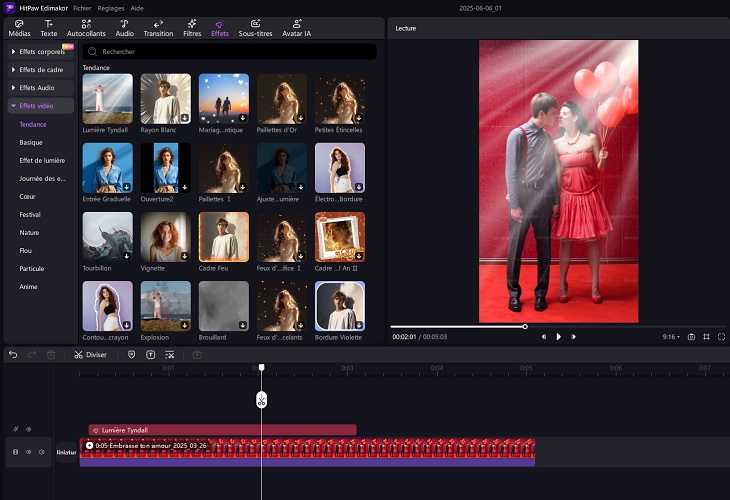Step to the next frame
The height and width of the screenshot is (500, 730).
tap(574, 337)
